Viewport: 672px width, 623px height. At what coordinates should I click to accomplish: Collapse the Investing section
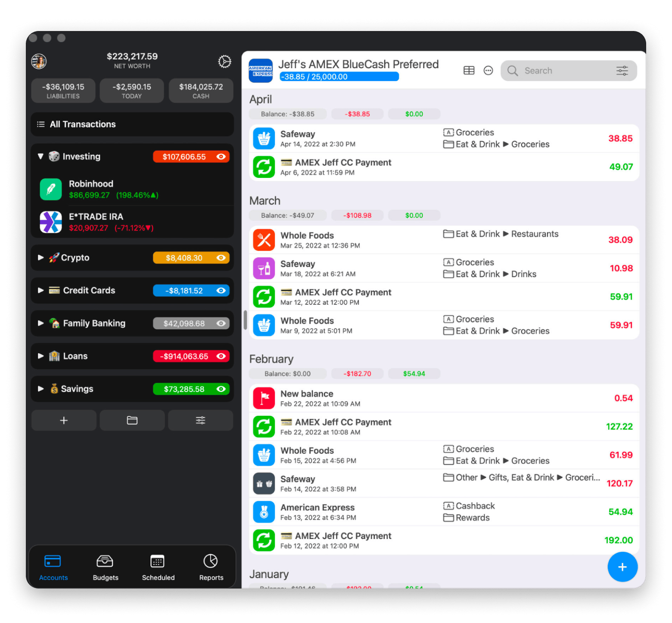click(40, 156)
